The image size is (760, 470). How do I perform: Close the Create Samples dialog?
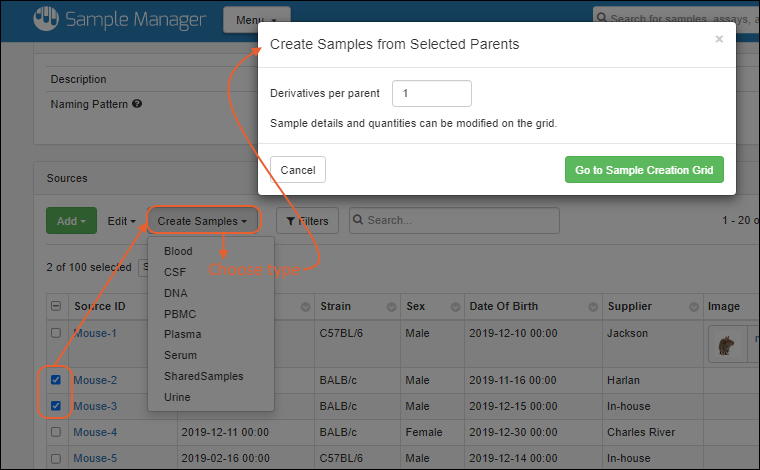[x=718, y=39]
